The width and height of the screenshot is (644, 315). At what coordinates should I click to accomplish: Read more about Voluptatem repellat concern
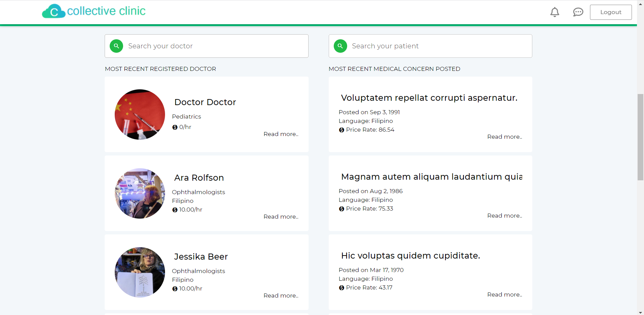[504, 137]
